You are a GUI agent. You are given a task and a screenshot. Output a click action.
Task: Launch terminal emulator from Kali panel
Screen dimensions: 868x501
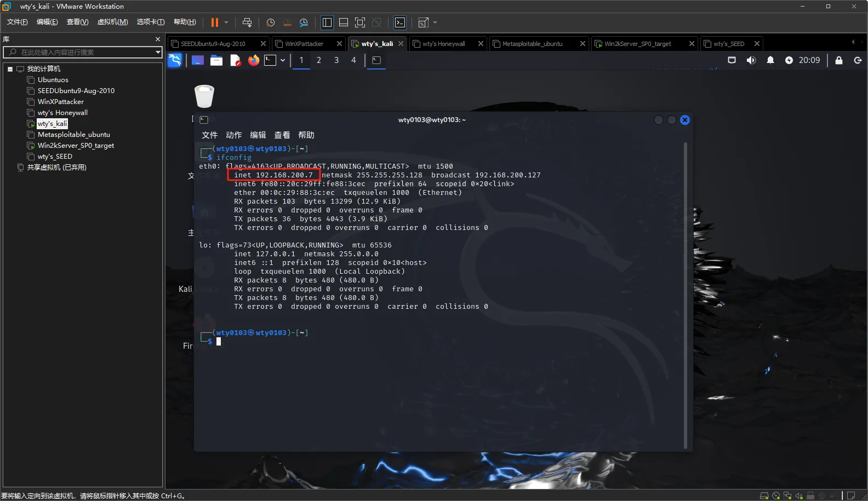[x=270, y=60]
